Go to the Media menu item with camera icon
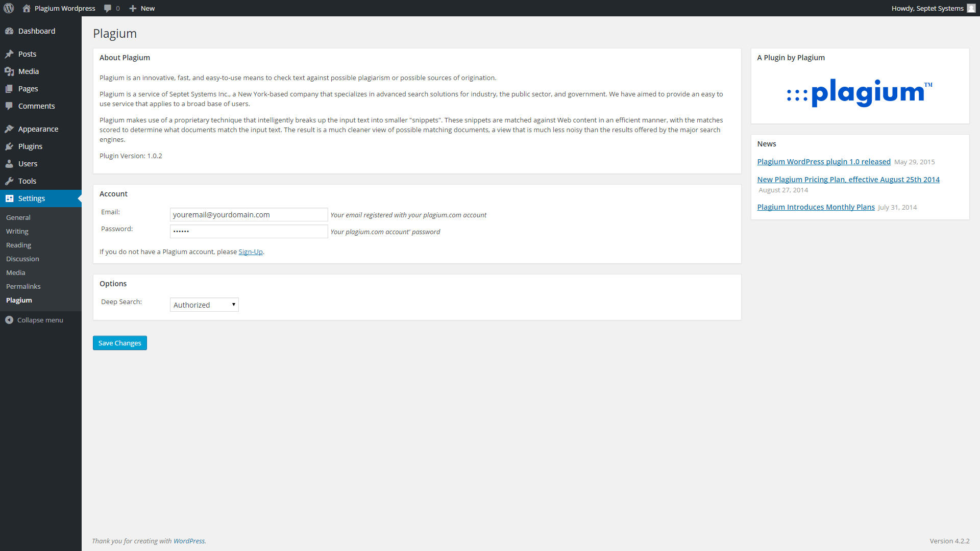The image size is (980, 551). pyautogui.click(x=28, y=71)
